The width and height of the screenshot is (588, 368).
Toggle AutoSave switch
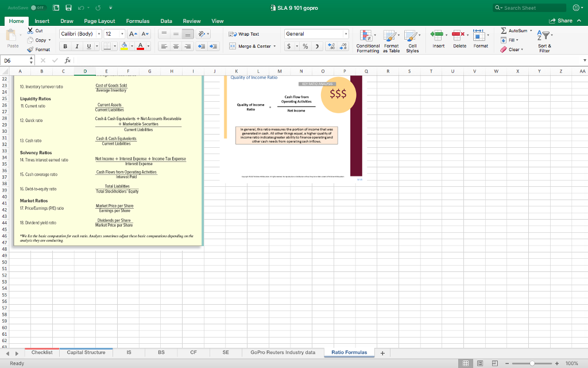pyautogui.click(x=37, y=7)
